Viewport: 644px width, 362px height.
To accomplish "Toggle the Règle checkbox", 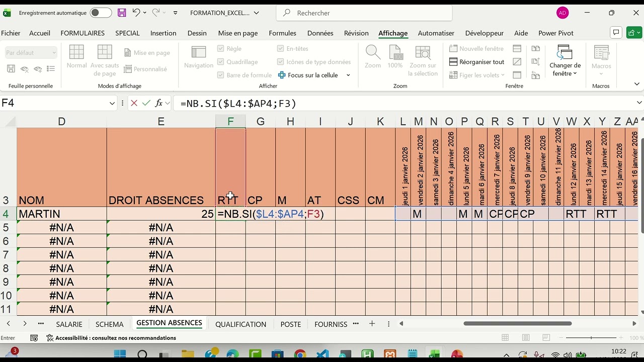I will tap(221, 49).
